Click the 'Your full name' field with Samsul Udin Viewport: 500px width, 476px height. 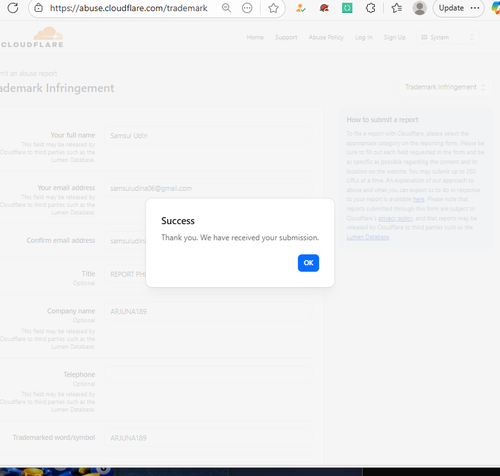tap(208, 136)
